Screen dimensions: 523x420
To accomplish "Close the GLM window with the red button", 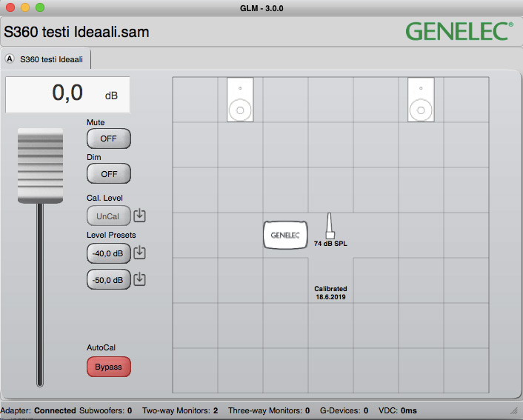I will coord(10,7).
